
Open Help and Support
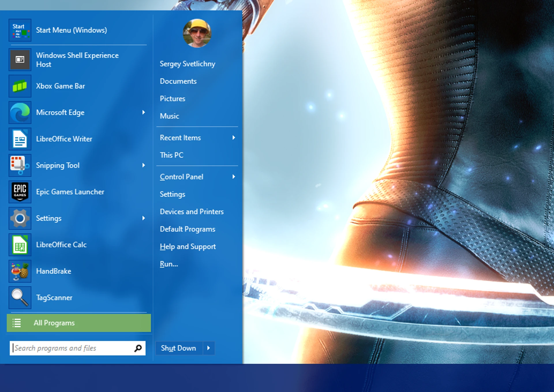coord(188,247)
